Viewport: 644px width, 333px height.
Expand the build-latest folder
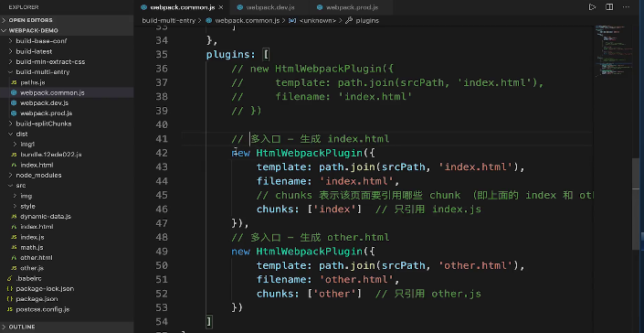pyautogui.click(x=67, y=51)
